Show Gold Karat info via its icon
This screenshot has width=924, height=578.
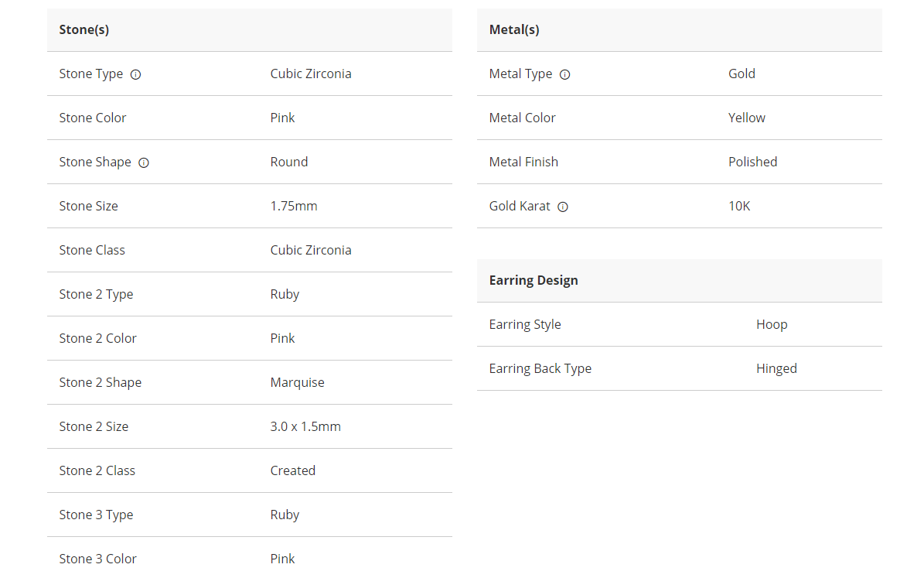coord(563,207)
